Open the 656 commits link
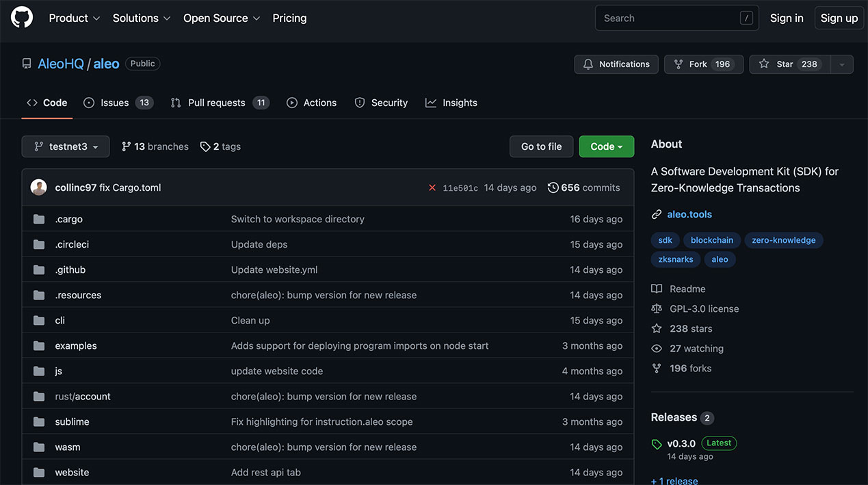This screenshot has width=868, height=485. tap(584, 187)
